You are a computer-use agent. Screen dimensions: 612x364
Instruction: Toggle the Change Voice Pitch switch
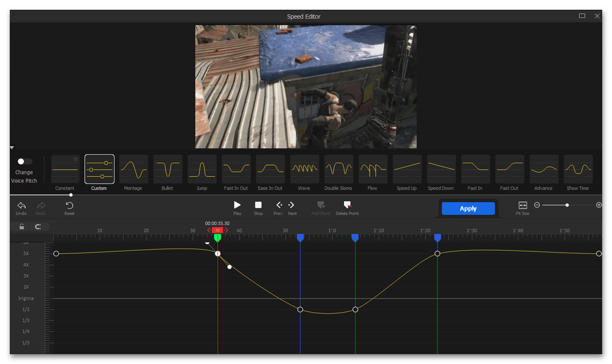[24, 162]
